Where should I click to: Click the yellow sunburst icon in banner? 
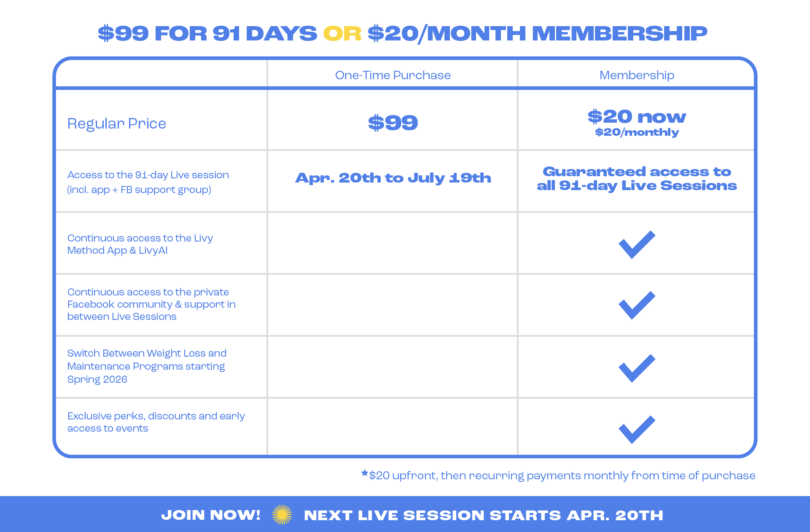282,515
